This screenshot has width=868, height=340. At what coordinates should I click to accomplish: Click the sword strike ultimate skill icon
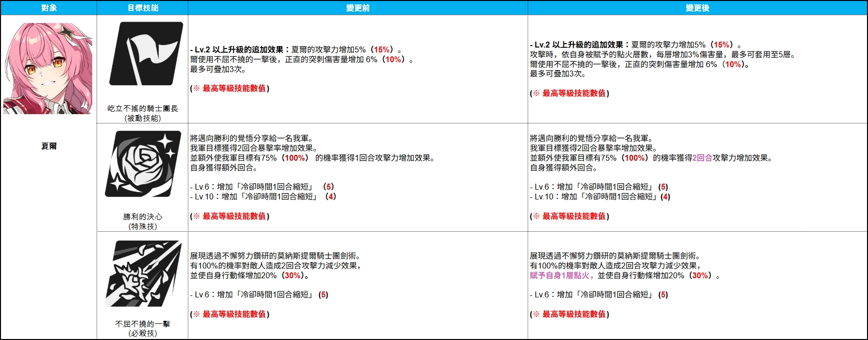143,273
